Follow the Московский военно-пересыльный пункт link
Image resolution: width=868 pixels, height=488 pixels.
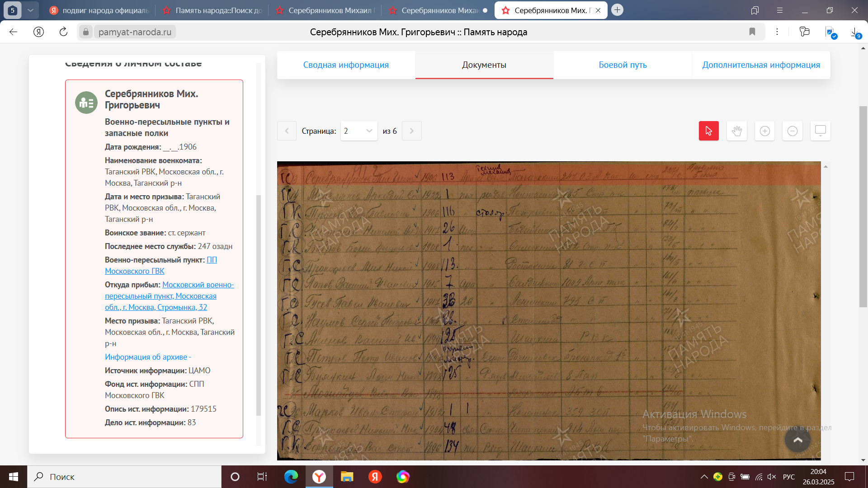click(x=198, y=285)
